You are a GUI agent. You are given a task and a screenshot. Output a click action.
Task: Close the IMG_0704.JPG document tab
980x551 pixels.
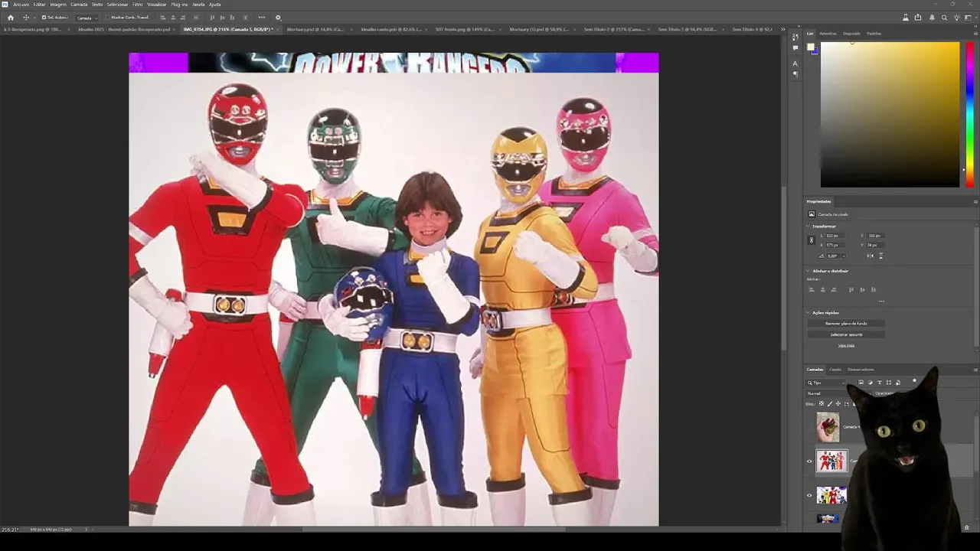tap(277, 29)
